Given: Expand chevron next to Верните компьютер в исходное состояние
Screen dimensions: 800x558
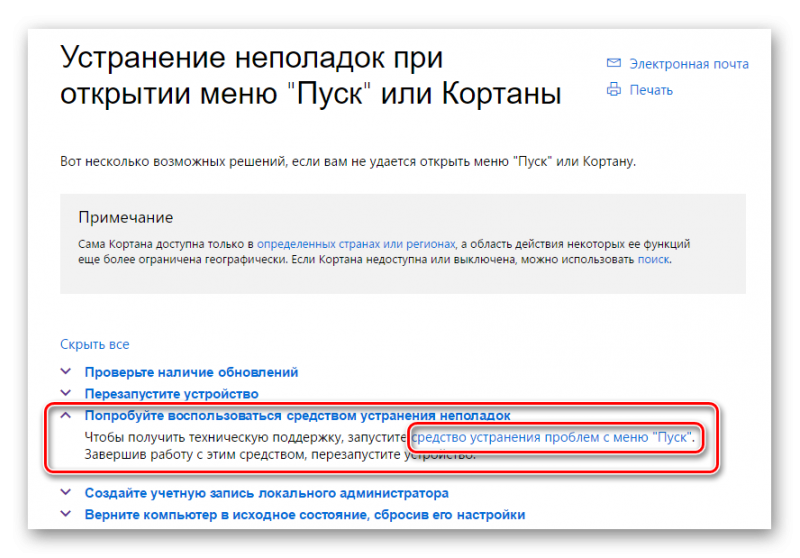Looking at the screenshot, I should 66,514.
